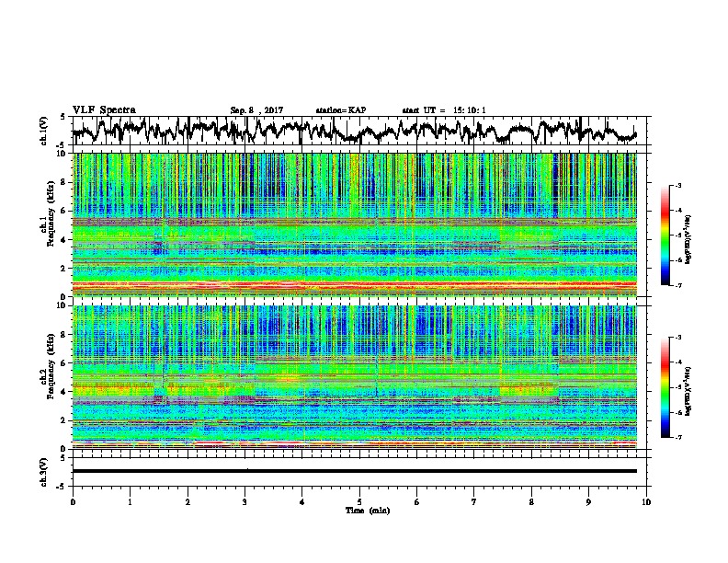Click the ch.1 voltage waveform trace panel

pos(361,131)
